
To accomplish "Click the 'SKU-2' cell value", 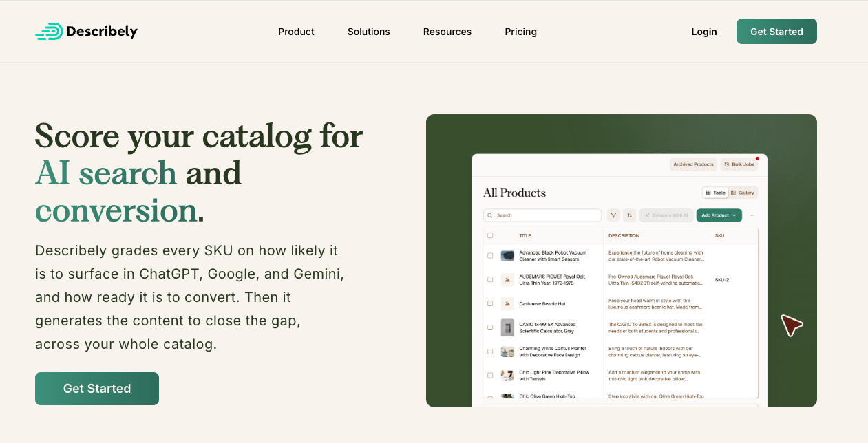I will coord(721,280).
